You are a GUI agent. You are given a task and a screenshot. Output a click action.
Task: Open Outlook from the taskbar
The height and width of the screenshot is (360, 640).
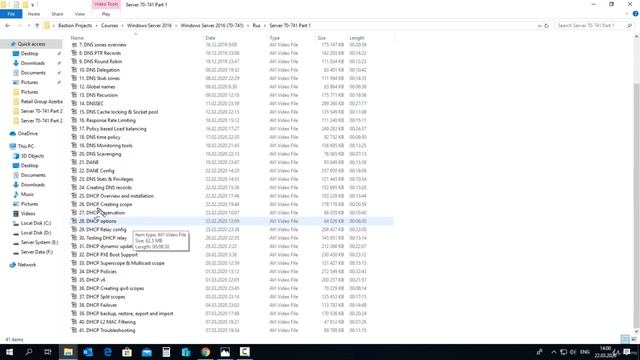click(88, 352)
